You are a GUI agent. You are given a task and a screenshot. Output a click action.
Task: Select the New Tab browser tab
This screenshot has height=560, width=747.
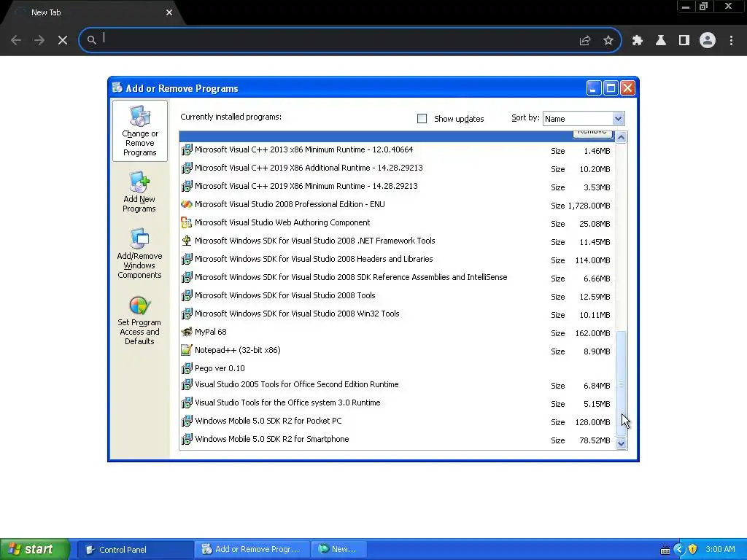point(93,13)
